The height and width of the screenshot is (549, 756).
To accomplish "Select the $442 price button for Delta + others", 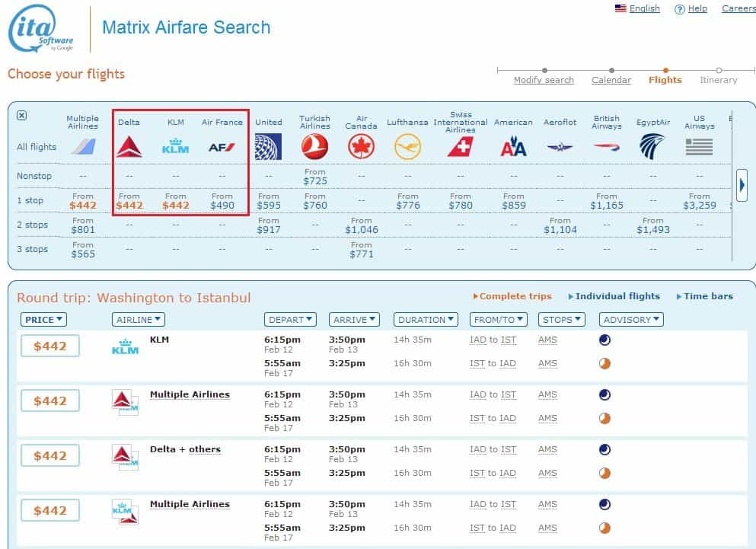I will pos(50,455).
